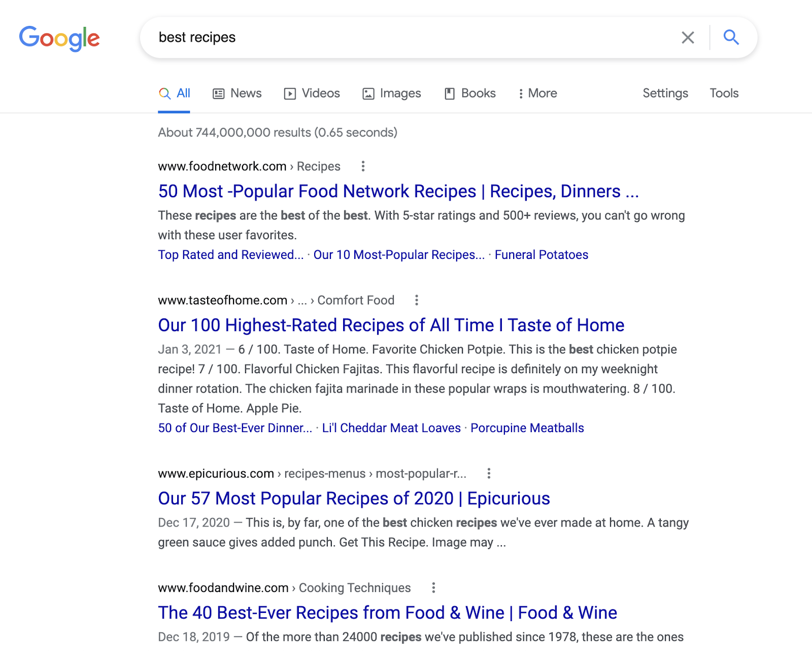Switch to the News tab
Viewport: 812px width, 651px height.
237,93
